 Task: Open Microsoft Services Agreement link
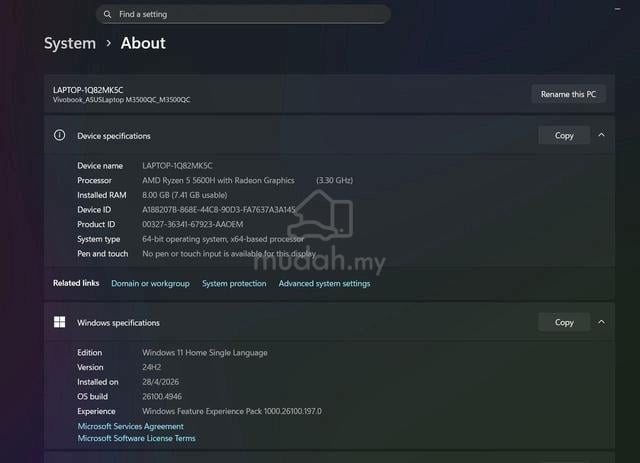coord(131,426)
